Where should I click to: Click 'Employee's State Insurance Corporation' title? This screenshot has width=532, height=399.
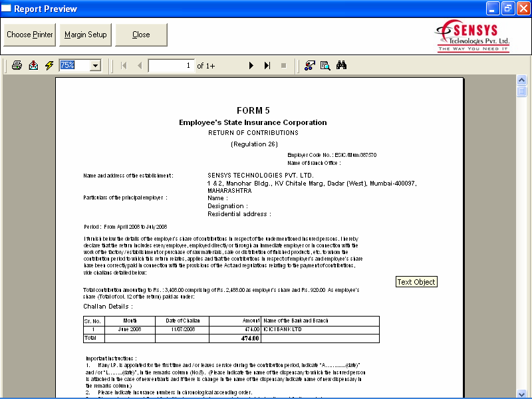tap(253, 122)
